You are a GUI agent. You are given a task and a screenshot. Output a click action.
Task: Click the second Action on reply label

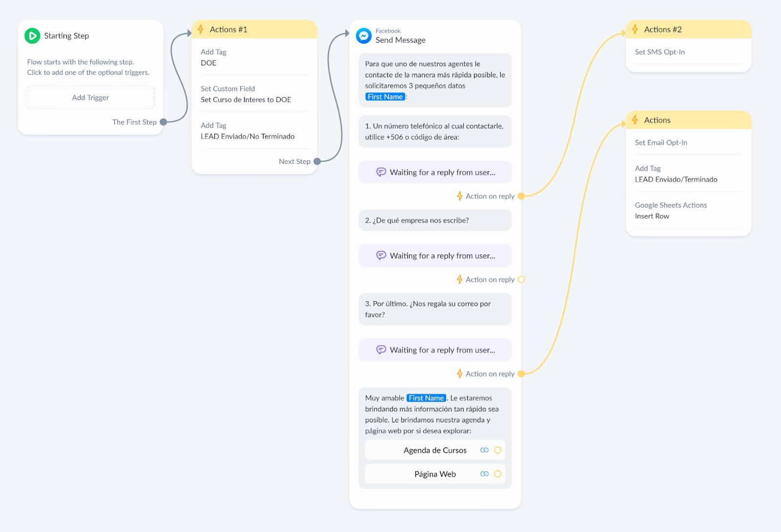coord(490,280)
